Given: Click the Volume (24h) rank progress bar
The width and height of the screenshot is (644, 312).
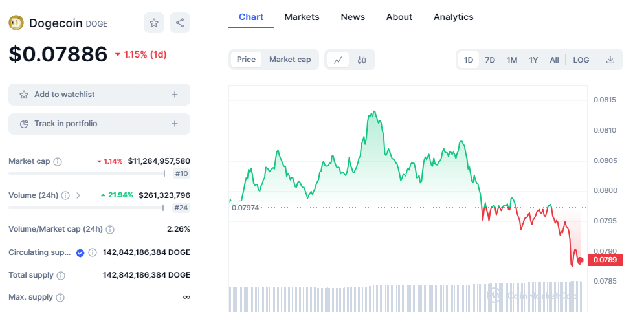Looking at the screenshot, I should coord(86,208).
